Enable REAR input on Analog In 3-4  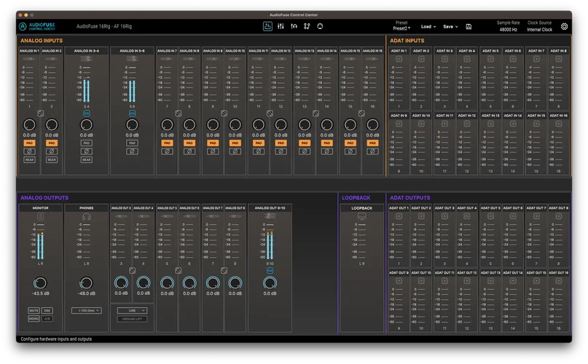[x=86, y=159]
